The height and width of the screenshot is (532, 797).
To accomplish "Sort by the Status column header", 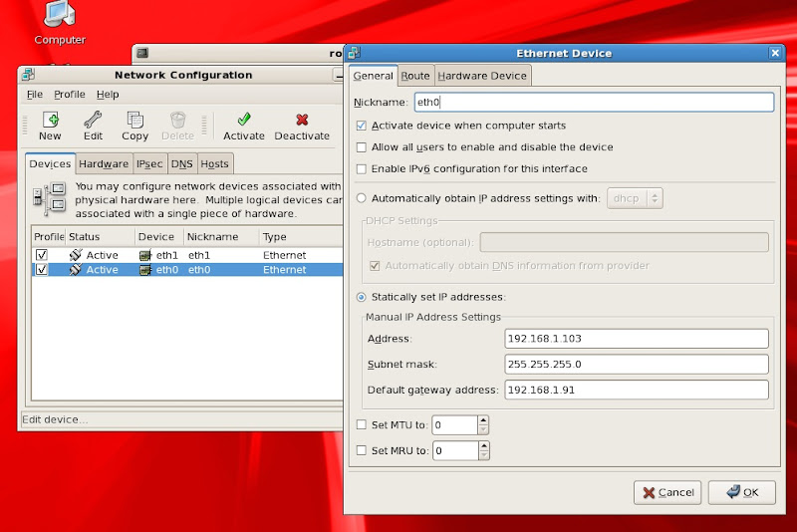I will 101,237.
